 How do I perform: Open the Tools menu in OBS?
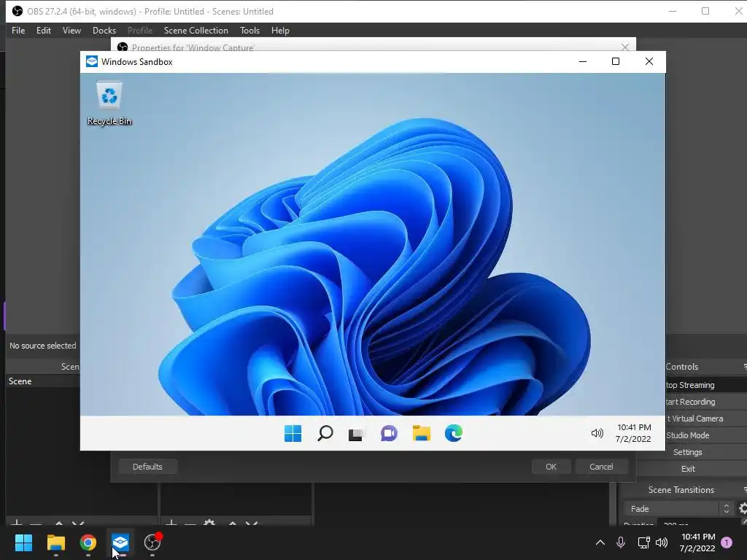coord(249,31)
